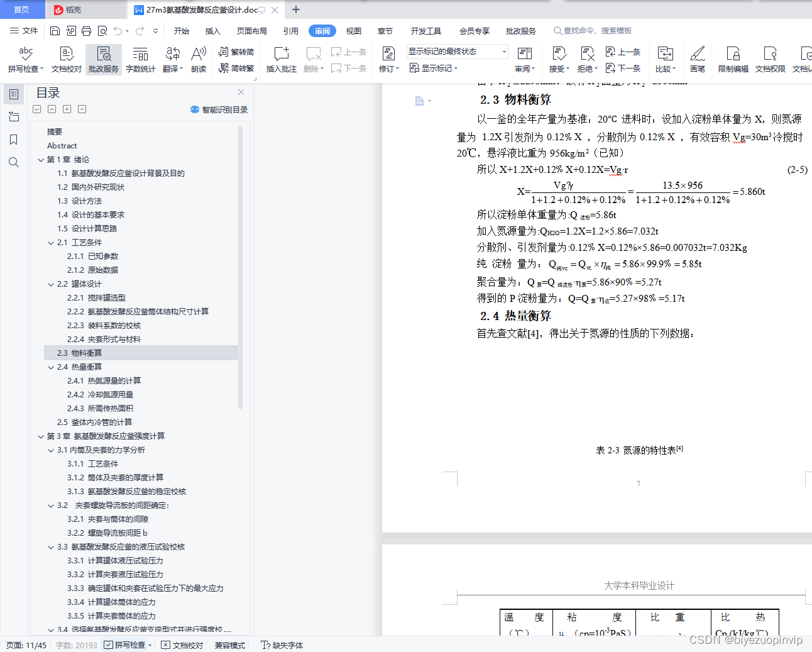
Task: Open the 显示标记的最终状态 dropdown
Action: point(457,52)
